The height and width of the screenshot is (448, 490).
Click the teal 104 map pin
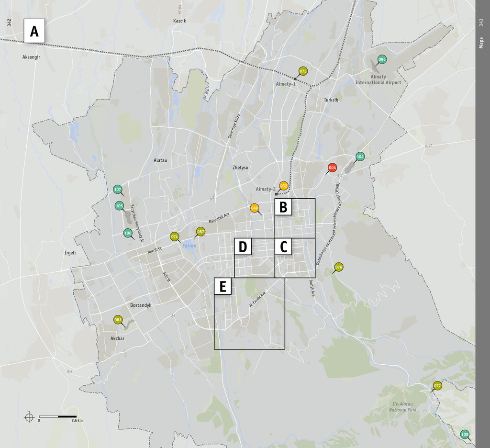360,157
